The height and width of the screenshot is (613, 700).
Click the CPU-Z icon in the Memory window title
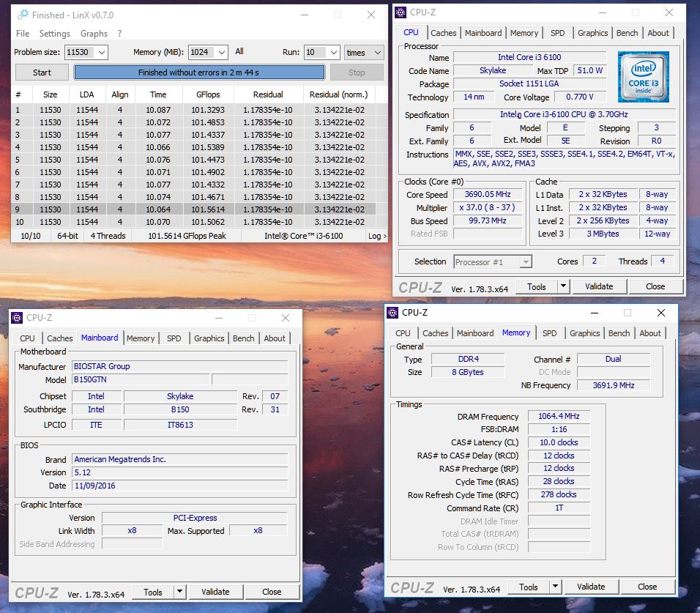[x=392, y=313]
